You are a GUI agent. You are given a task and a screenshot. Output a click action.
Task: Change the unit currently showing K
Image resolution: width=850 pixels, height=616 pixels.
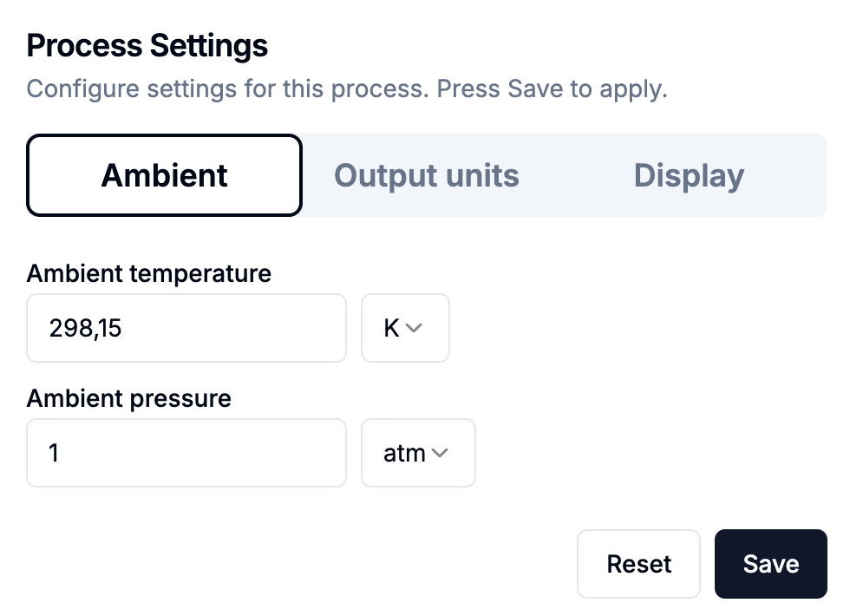point(405,328)
